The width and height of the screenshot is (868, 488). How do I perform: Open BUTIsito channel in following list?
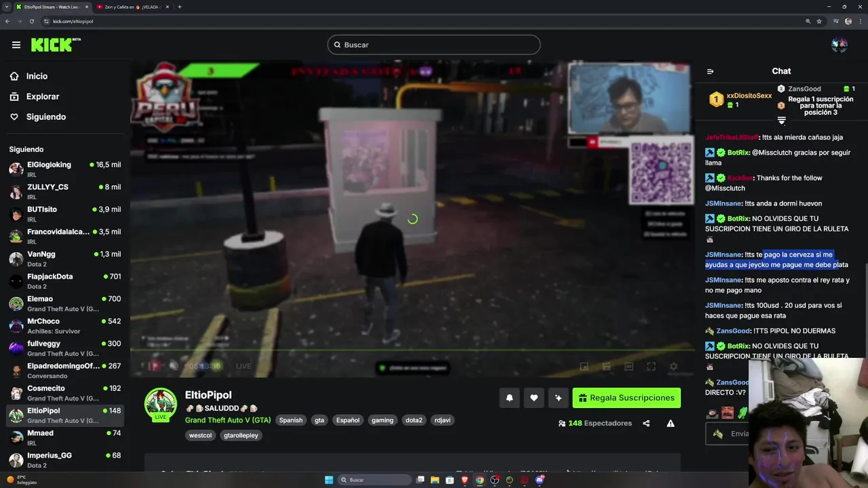click(x=65, y=214)
